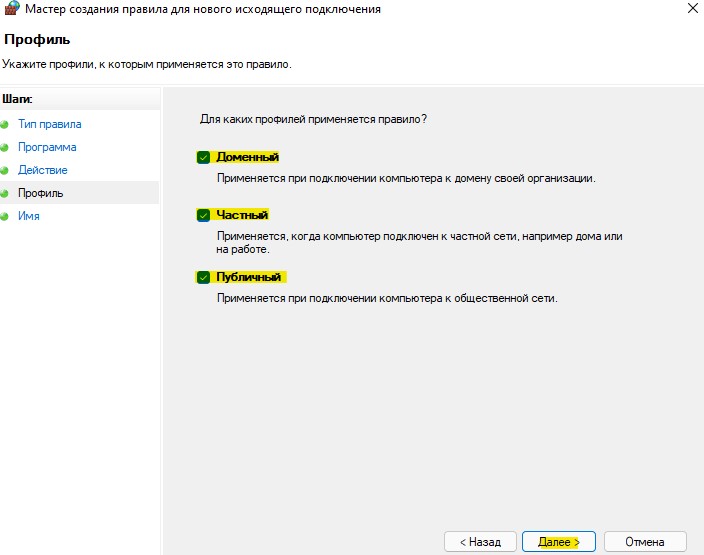Click the Публичный label text
This screenshot has width=704, height=555.
click(249, 277)
